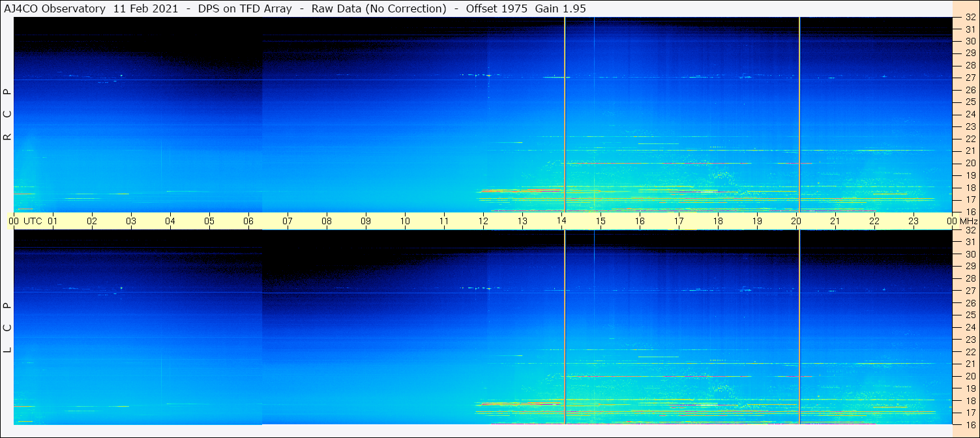
Task: Click the UTC text on time axis
Action: (x=33, y=221)
